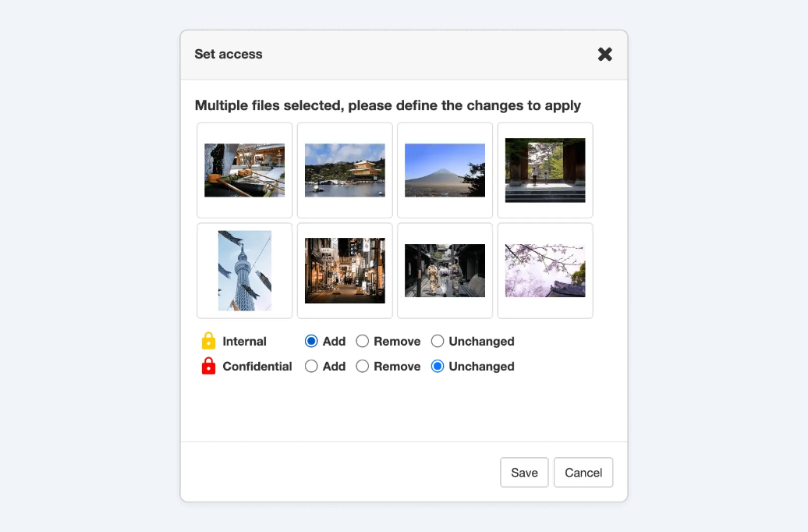Select the golden pavilion lake thumbnail

point(345,170)
